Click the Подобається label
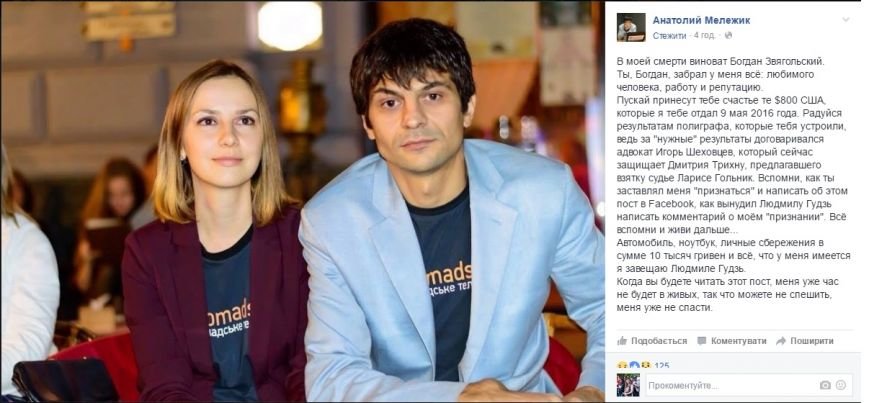This screenshot has height=403, width=869. [659, 341]
